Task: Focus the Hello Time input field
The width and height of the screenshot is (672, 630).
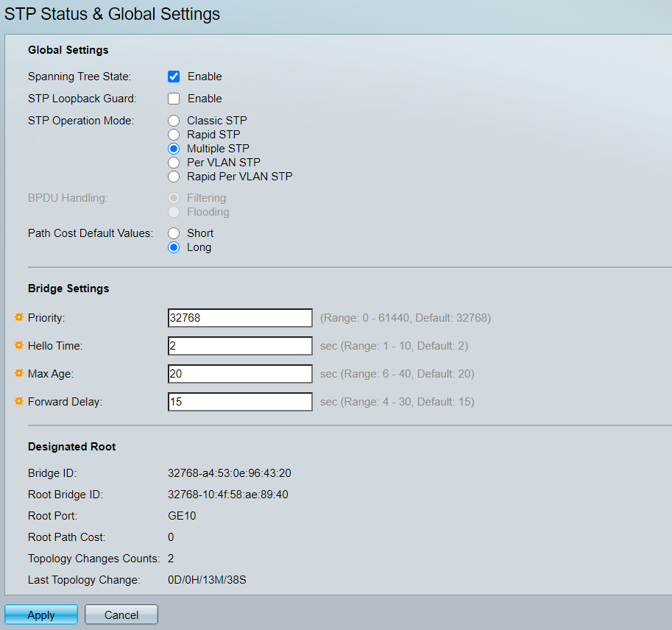Action: click(240, 346)
